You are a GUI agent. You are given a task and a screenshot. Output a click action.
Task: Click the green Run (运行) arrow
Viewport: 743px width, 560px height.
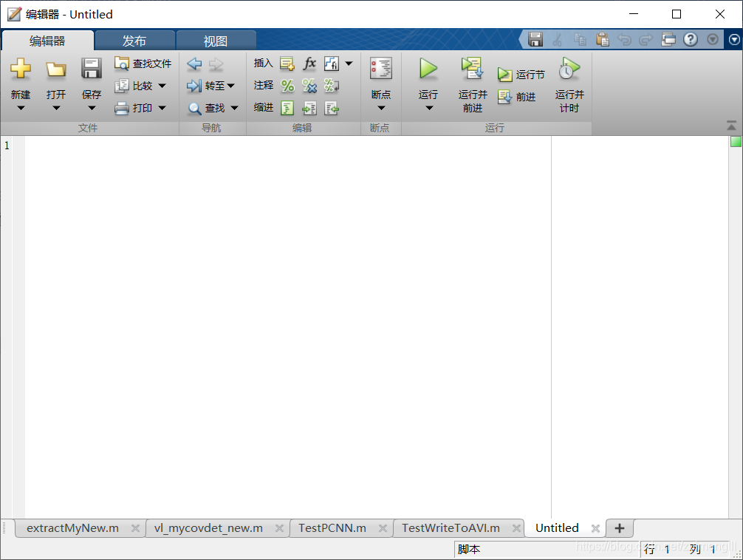[x=428, y=69]
